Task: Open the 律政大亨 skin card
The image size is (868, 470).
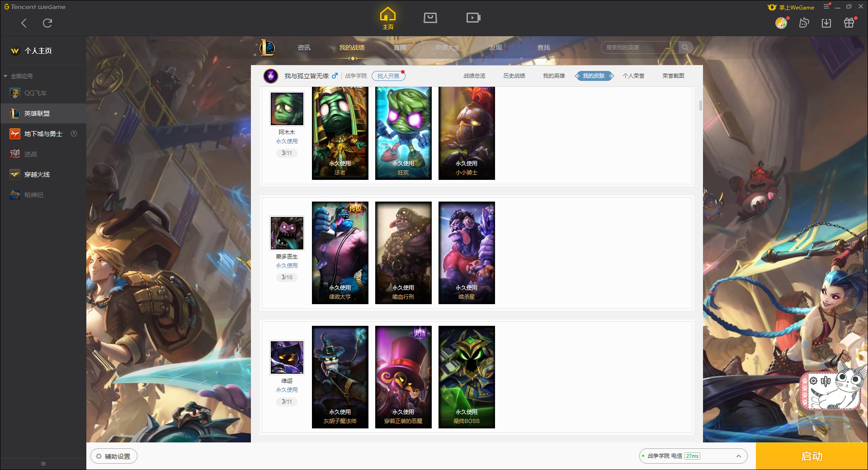Action: click(x=340, y=253)
